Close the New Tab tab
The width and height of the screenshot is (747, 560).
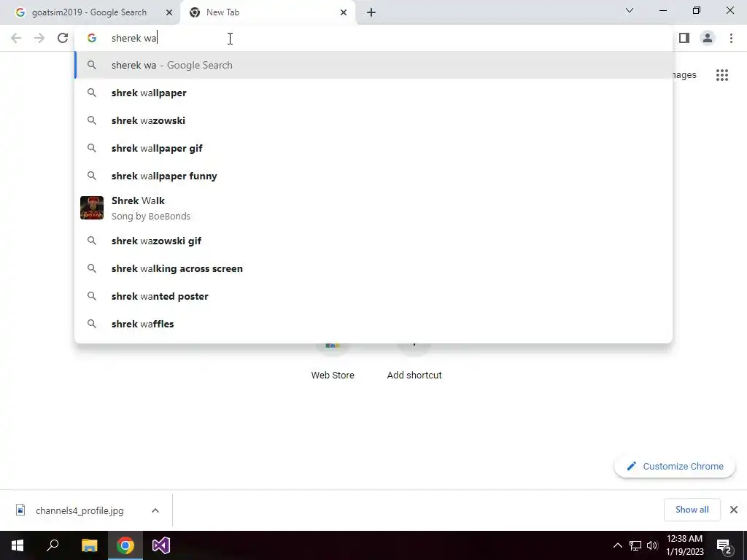[344, 12]
